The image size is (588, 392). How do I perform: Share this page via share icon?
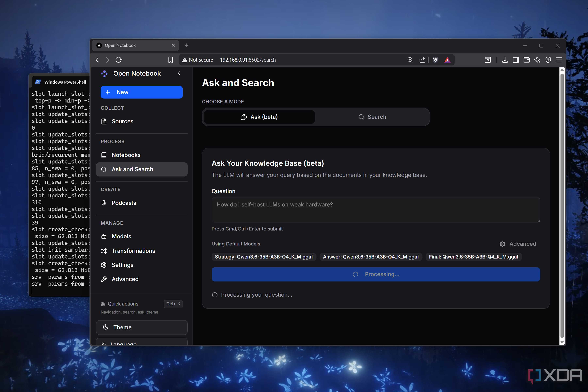click(422, 60)
